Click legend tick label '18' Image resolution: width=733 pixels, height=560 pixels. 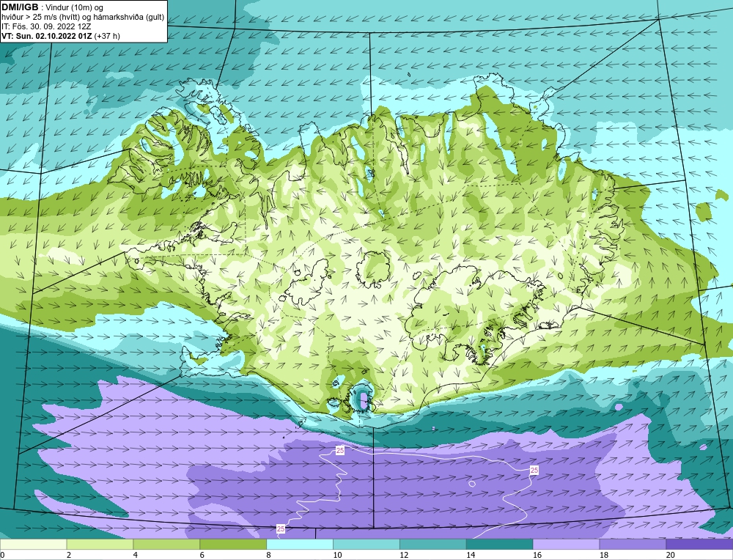[603, 555]
